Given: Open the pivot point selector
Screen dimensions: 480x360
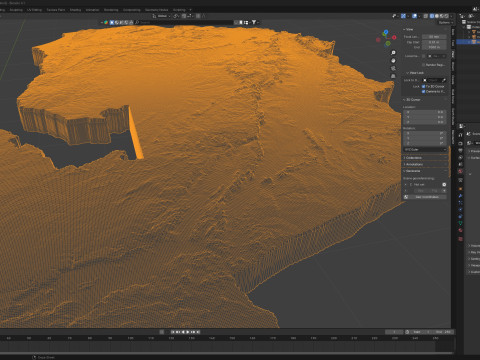Looking at the screenshot, I should [176, 16].
